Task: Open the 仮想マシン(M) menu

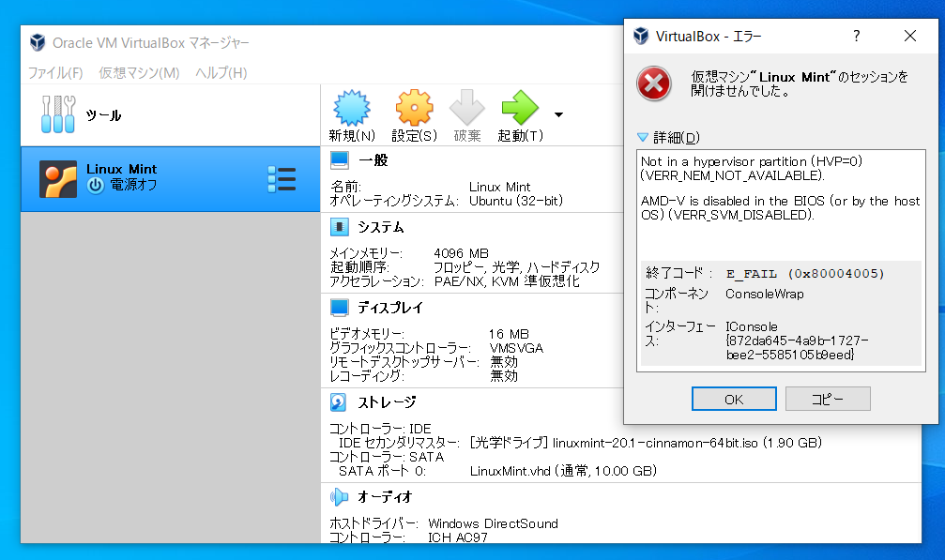Action: click(x=139, y=73)
